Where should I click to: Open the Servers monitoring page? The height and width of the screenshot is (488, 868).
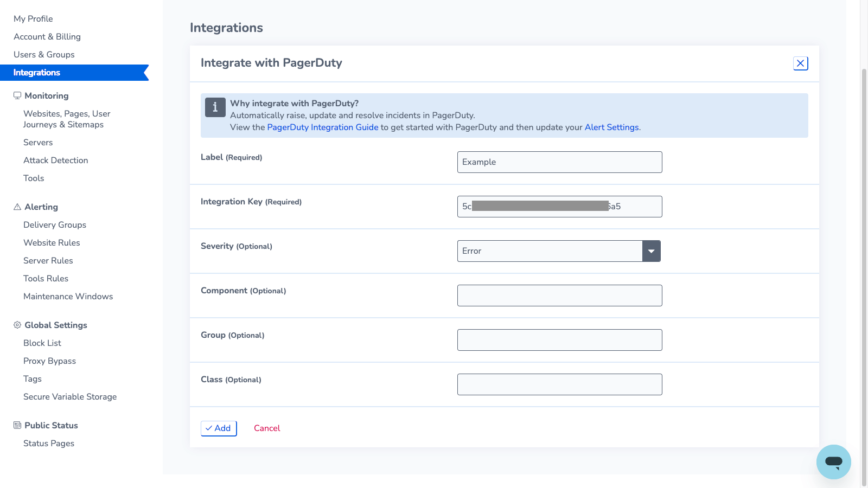click(x=38, y=143)
